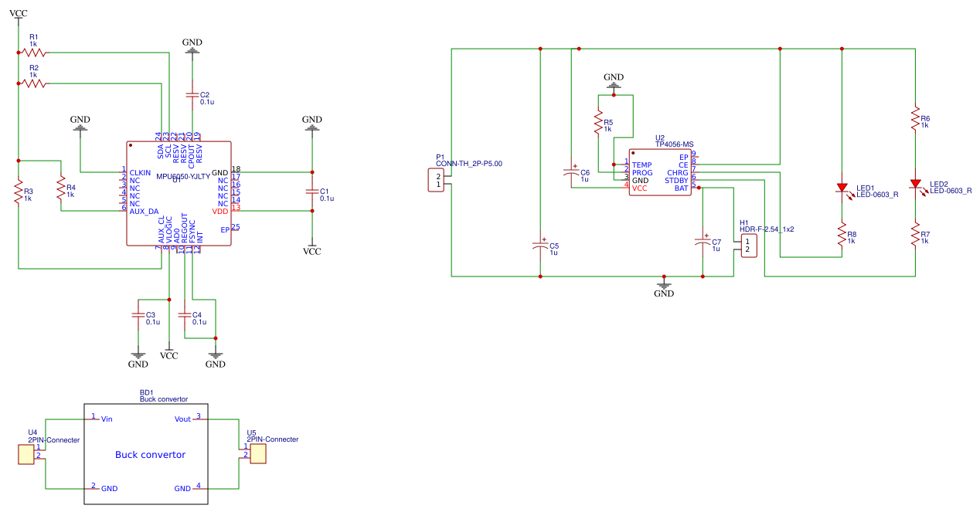Click resistor R6 above LED2
The image size is (980, 512).
point(915,119)
